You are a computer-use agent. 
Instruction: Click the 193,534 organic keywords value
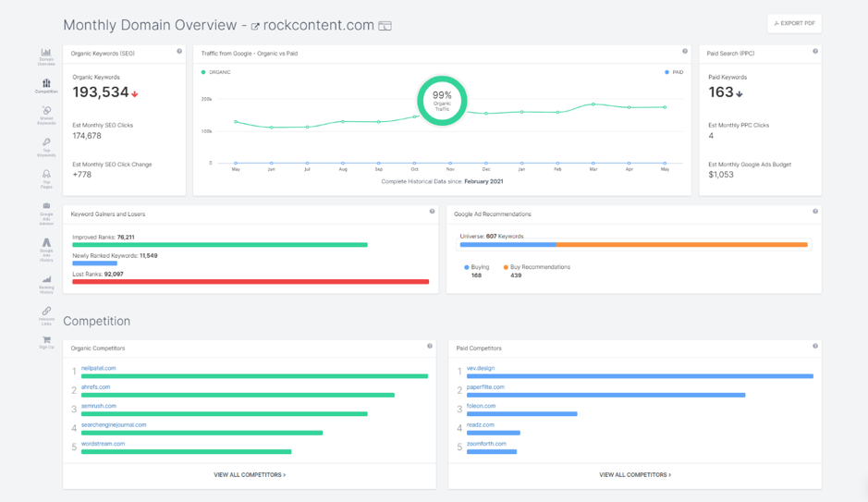click(101, 92)
